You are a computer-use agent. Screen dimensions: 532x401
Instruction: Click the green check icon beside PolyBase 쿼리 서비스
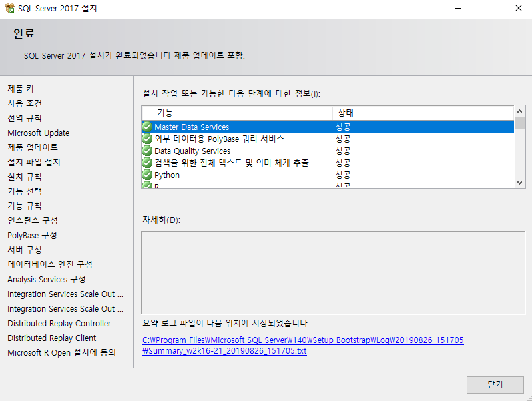coord(147,139)
